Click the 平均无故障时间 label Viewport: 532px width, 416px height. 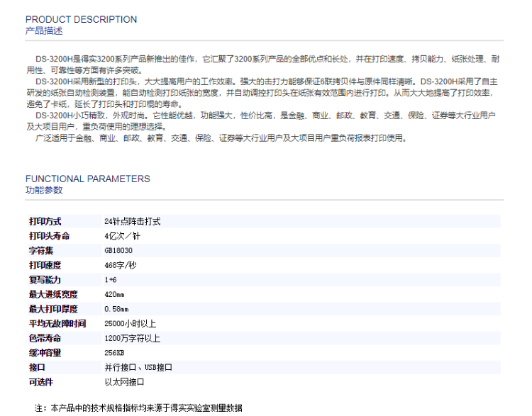(x=57, y=324)
